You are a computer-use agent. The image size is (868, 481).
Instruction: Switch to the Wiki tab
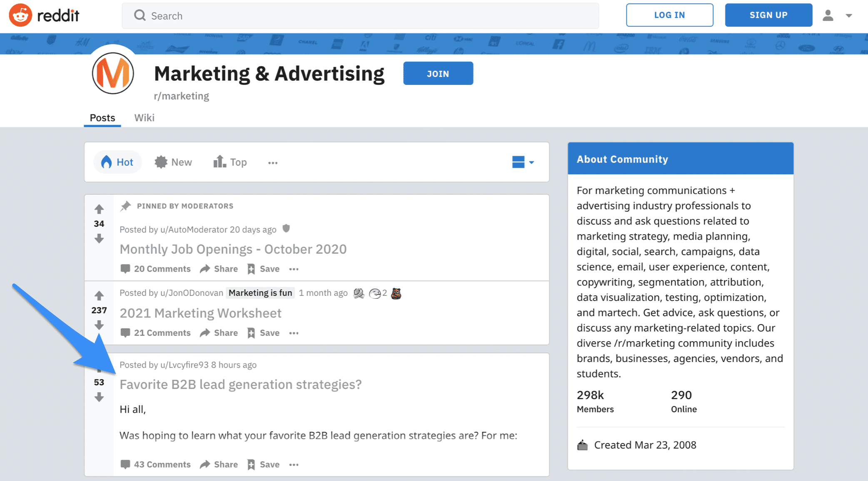tap(144, 118)
